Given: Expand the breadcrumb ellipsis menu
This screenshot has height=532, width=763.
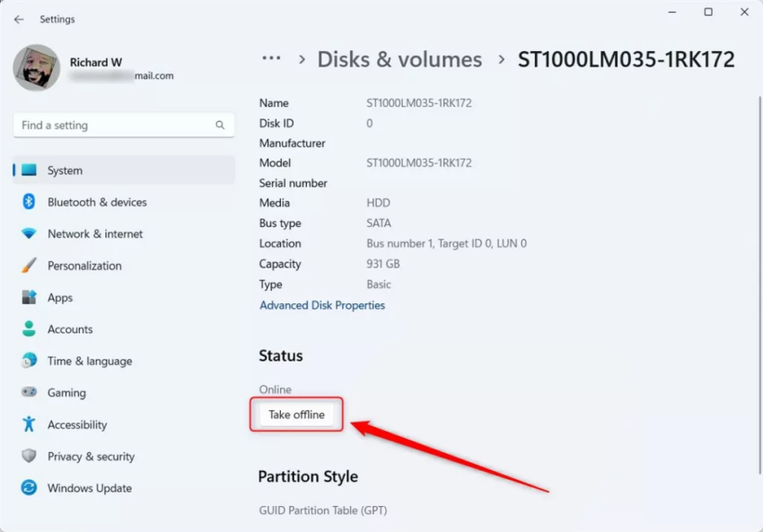Looking at the screenshot, I should click(x=271, y=59).
